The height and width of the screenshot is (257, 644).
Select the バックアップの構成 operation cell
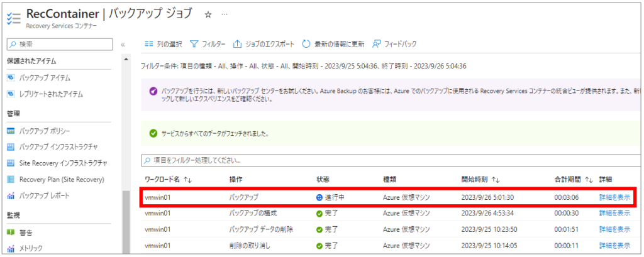[253, 213]
